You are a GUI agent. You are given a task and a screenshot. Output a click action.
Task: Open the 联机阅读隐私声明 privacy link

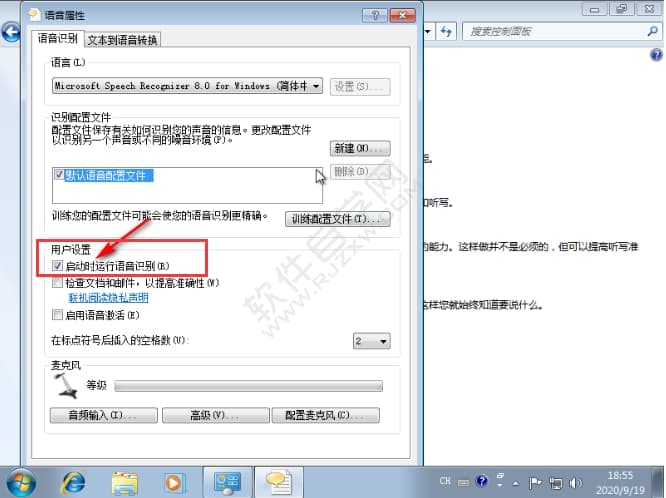108,298
